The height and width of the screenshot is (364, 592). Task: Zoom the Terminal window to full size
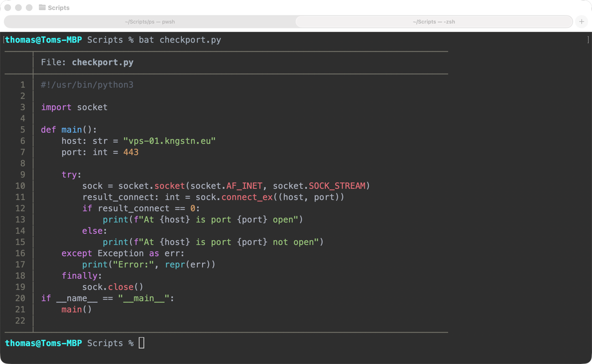[x=29, y=7]
